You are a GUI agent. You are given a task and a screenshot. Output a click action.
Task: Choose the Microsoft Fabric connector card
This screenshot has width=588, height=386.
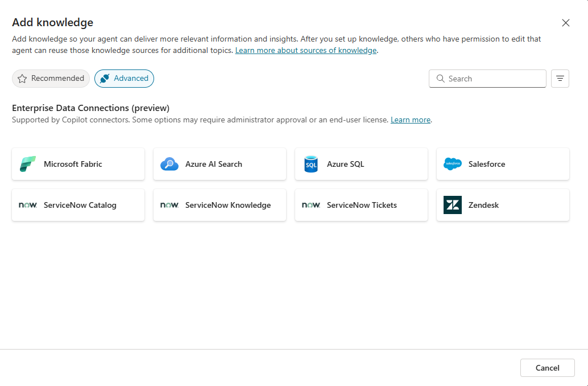click(x=78, y=164)
